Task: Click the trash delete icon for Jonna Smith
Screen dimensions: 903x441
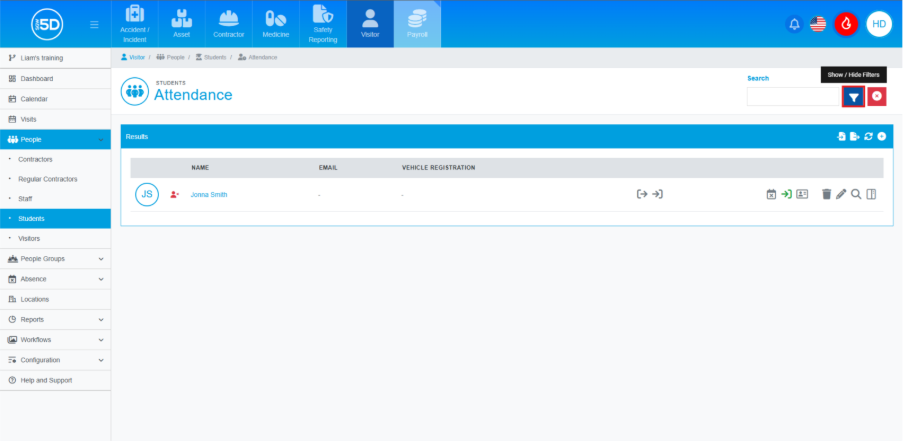Action: click(826, 194)
